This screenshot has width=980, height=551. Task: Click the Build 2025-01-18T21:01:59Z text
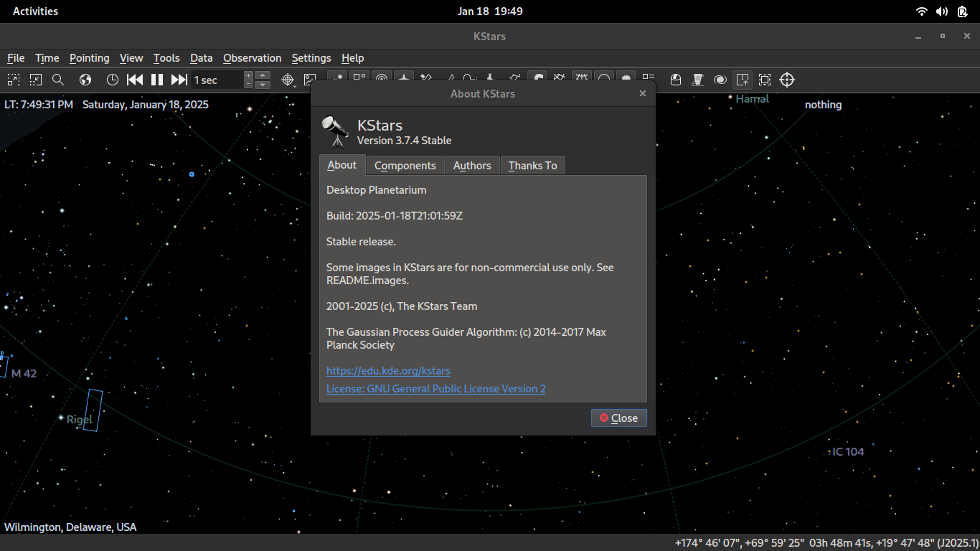click(395, 216)
